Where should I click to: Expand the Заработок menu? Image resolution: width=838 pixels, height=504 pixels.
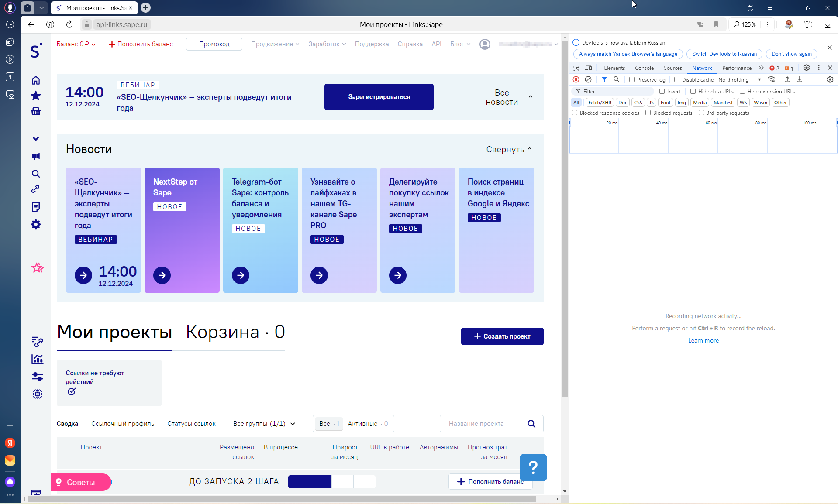point(327,44)
